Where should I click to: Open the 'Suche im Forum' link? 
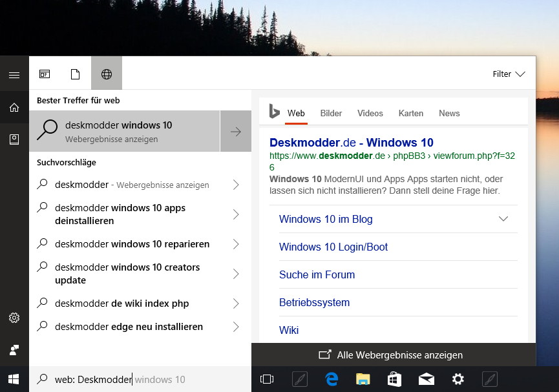click(x=317, y=274)
